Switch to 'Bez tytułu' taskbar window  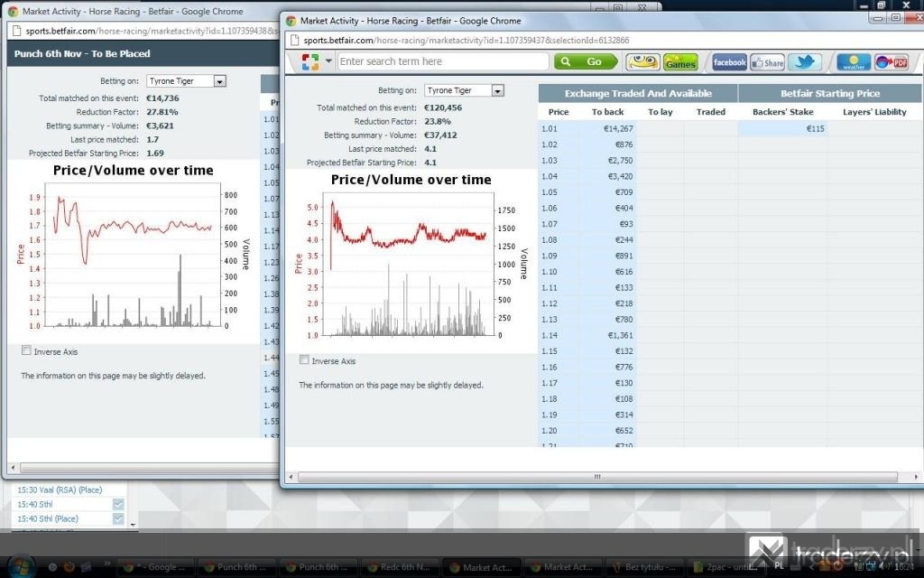[x=643, y=567]
